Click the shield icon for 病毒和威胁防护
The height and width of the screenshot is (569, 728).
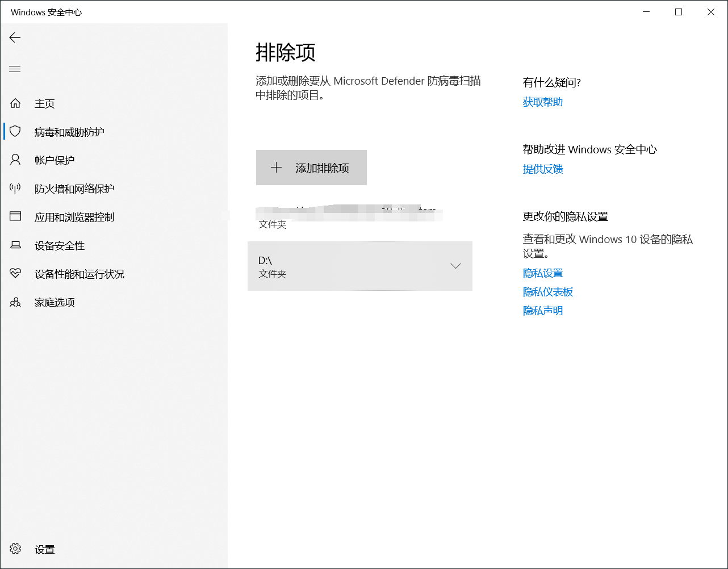point(15,132)
